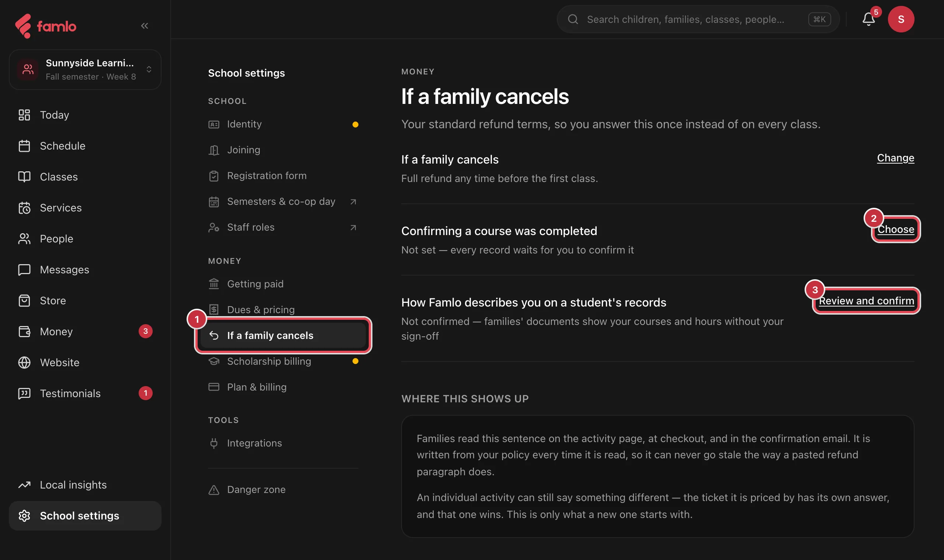944x560 pixels.
Task: Click the Testimonials badge showing 1
Action: tap(145, 393)
